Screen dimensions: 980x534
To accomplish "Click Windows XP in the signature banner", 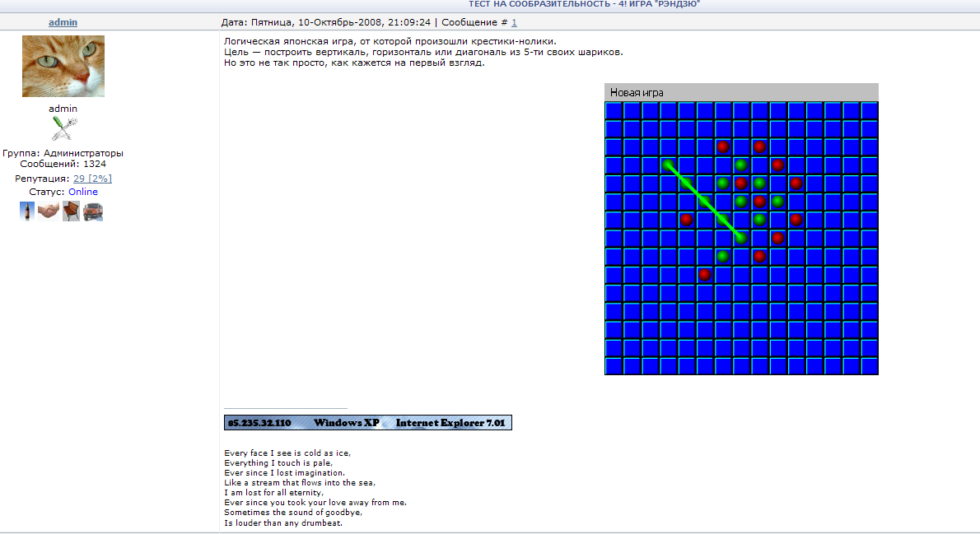I will [x=346, y=423].
